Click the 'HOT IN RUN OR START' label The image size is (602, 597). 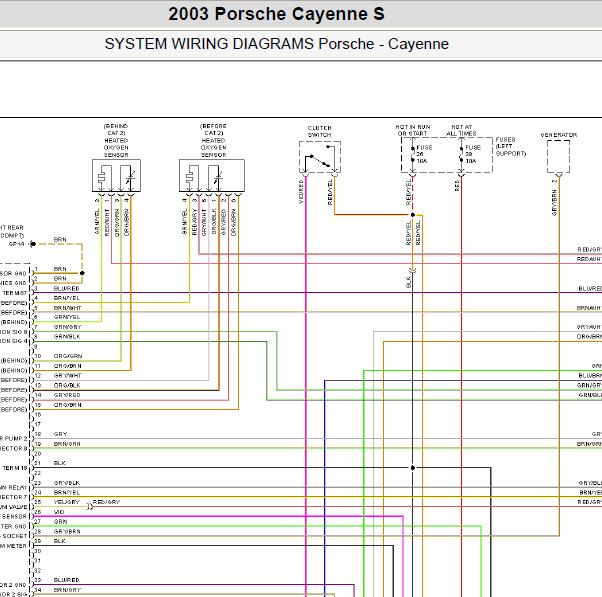[x=413, y=130]
